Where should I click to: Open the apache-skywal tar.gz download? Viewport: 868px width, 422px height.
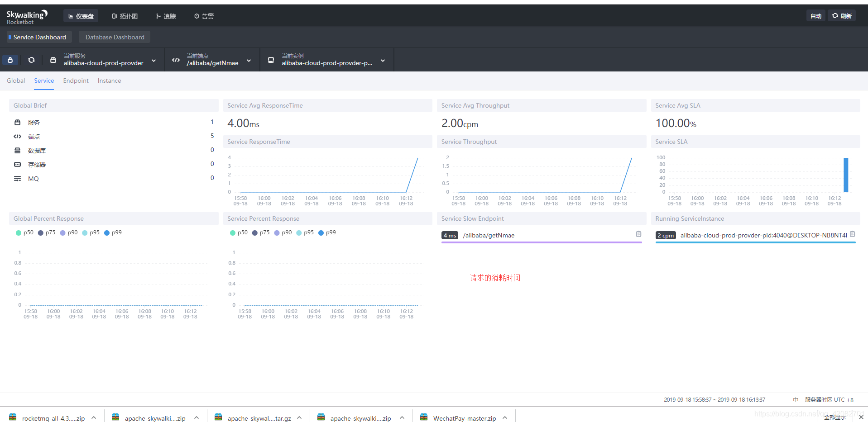(253, 418)
